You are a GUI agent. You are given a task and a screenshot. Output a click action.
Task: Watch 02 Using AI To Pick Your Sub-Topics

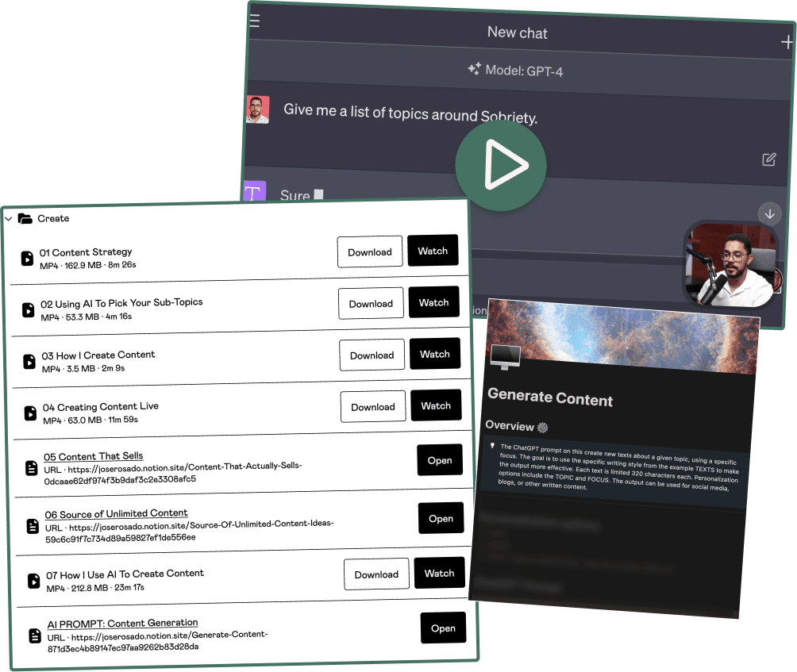[433, 302]
